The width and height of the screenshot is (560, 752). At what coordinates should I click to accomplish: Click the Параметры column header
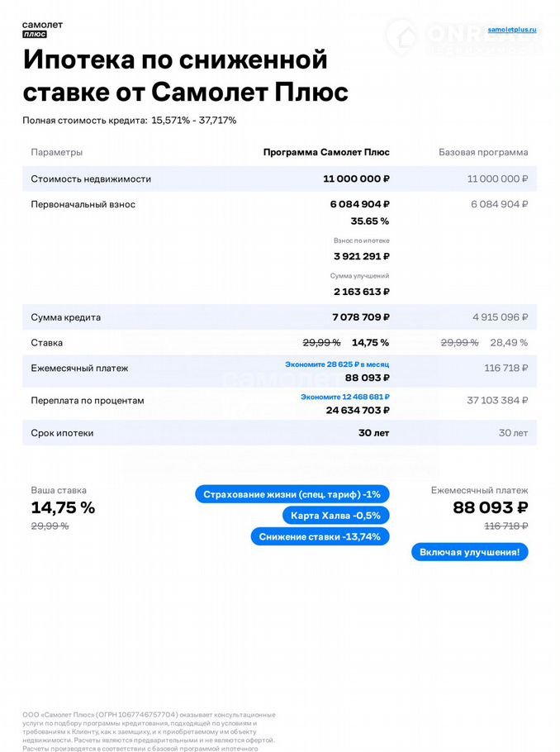(x=57, y=152)
